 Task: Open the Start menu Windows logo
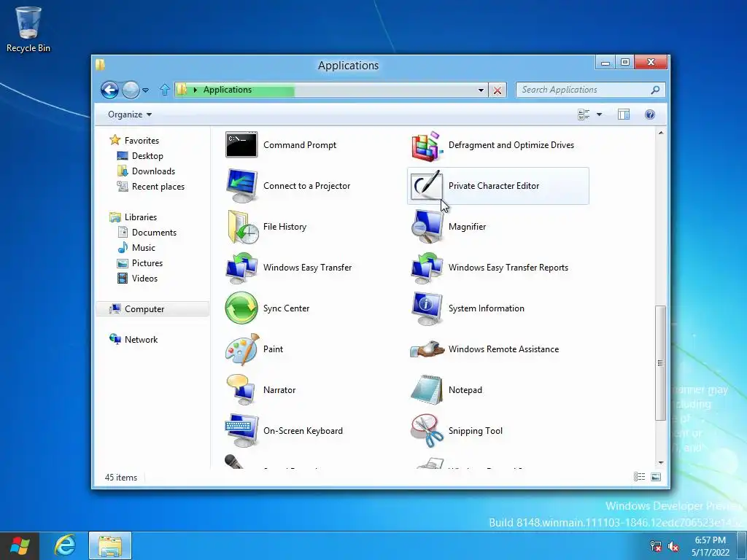20,545
